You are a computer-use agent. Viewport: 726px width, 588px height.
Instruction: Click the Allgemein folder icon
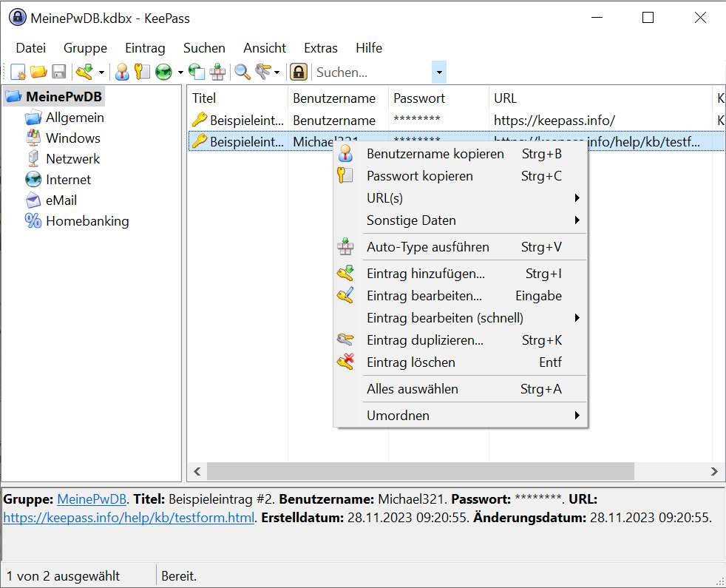pos(33,118)
